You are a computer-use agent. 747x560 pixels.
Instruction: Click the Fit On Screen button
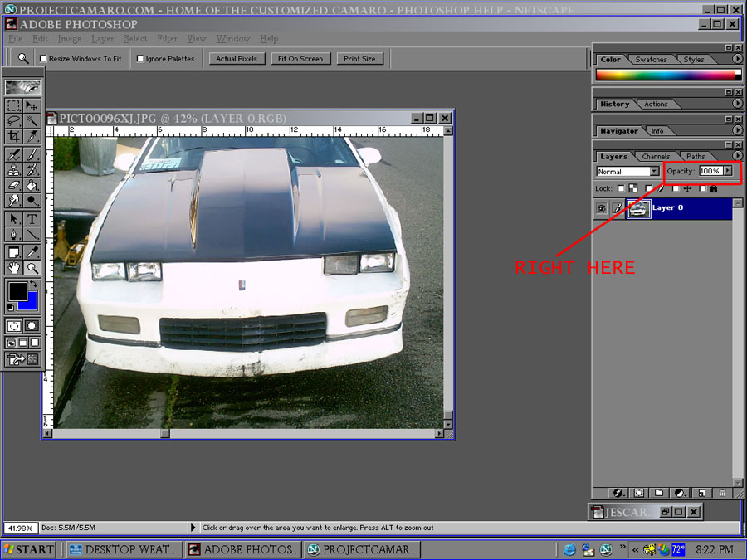(300, 59)
